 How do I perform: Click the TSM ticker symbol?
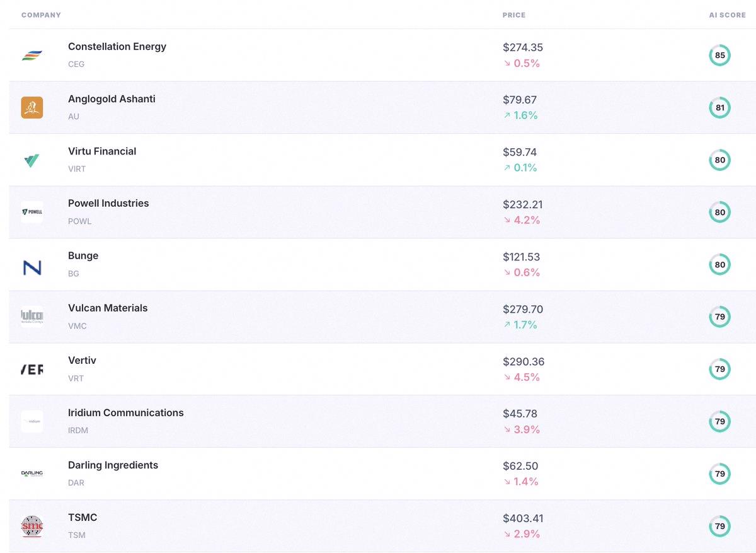(x=77, y=535)
